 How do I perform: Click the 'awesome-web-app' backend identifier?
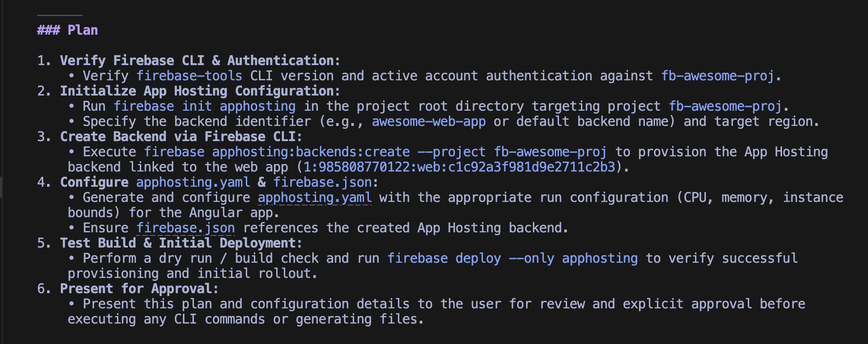429,122
